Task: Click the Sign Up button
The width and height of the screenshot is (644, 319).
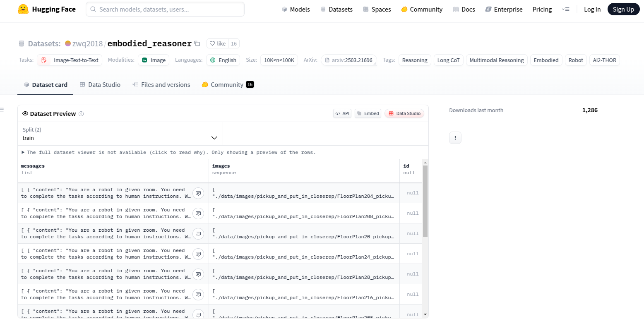Action: (x=623, y=9)
